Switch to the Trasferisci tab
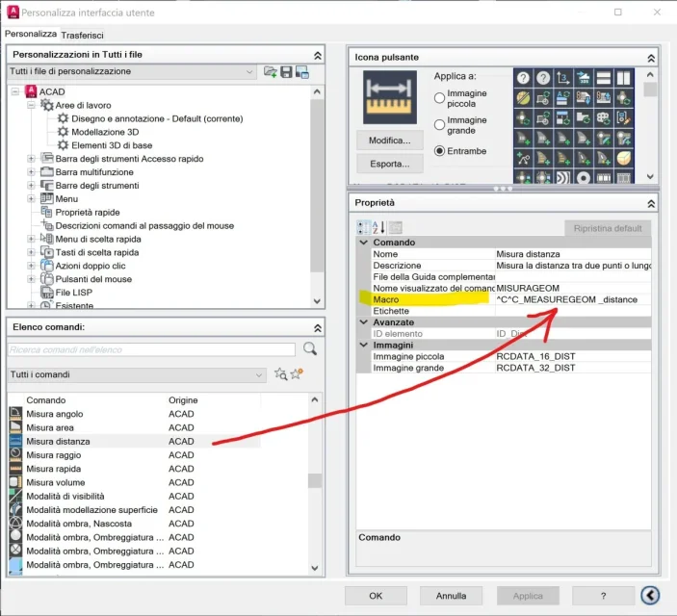 click(x=82, y=35)
